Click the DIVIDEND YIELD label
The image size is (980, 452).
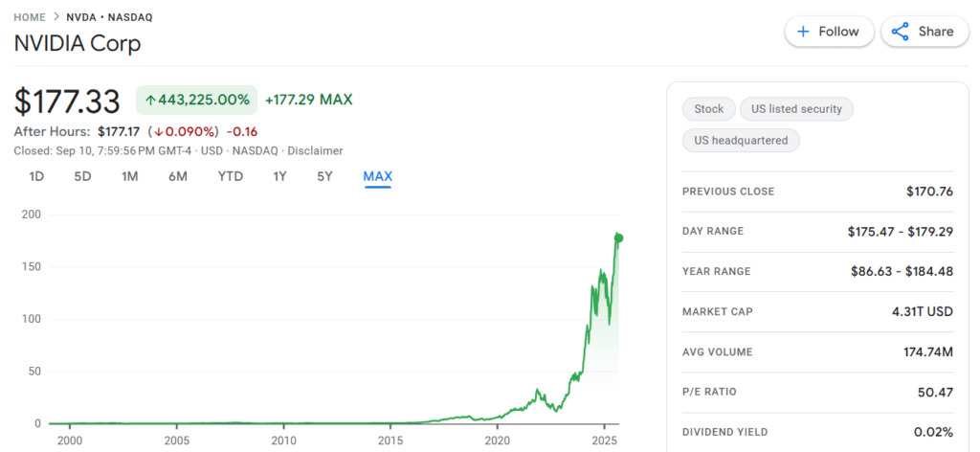(x=725, y=432)
